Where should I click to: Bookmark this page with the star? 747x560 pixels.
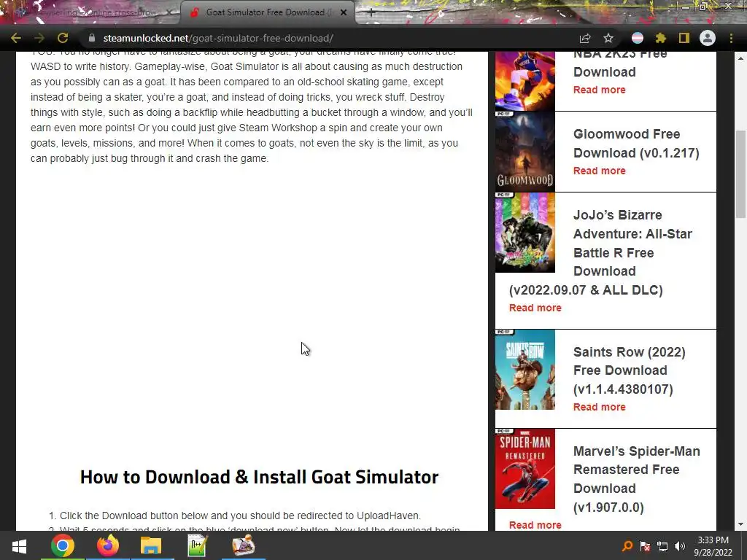coord(608,38)
